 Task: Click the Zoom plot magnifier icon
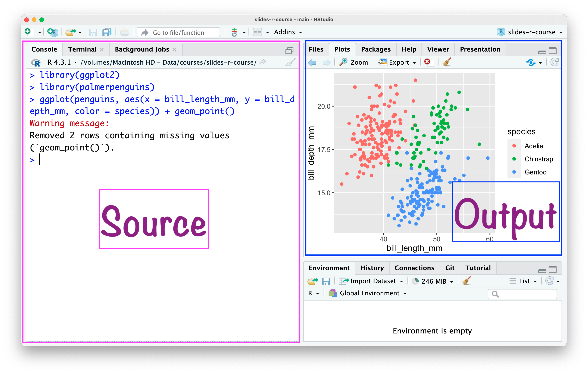click(x=344, y=62)
